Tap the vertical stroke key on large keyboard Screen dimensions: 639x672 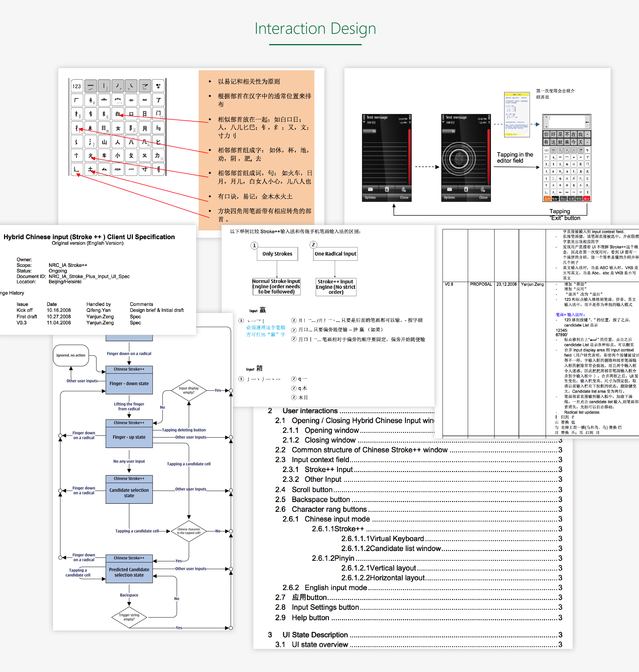[104, 86]
